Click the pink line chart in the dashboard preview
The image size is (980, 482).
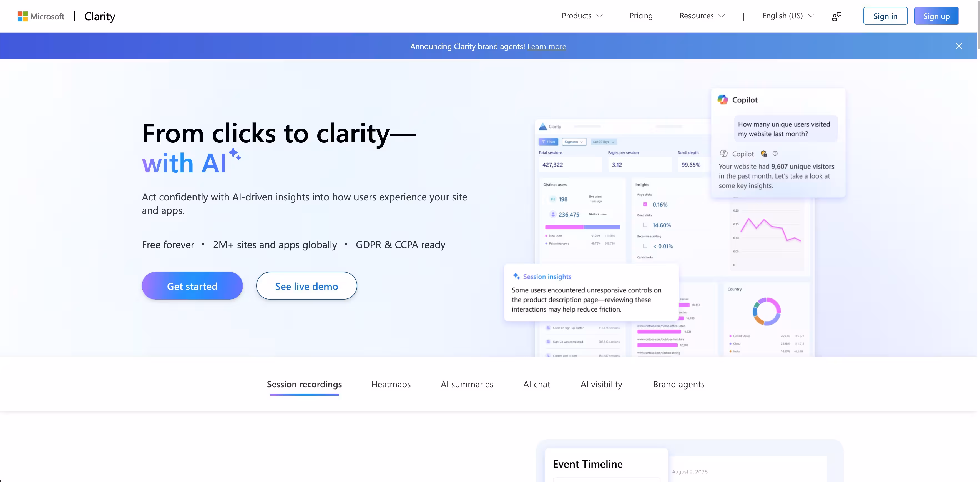tap(770, 230)
